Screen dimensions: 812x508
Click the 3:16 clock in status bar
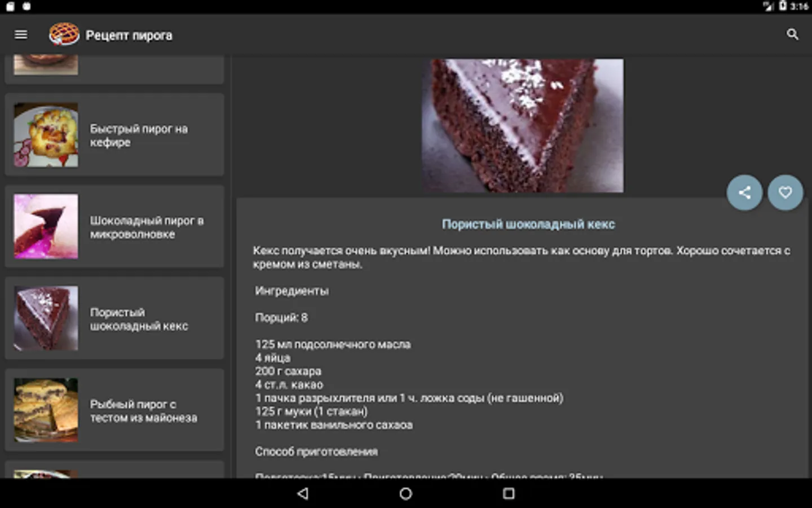point(799,6)
